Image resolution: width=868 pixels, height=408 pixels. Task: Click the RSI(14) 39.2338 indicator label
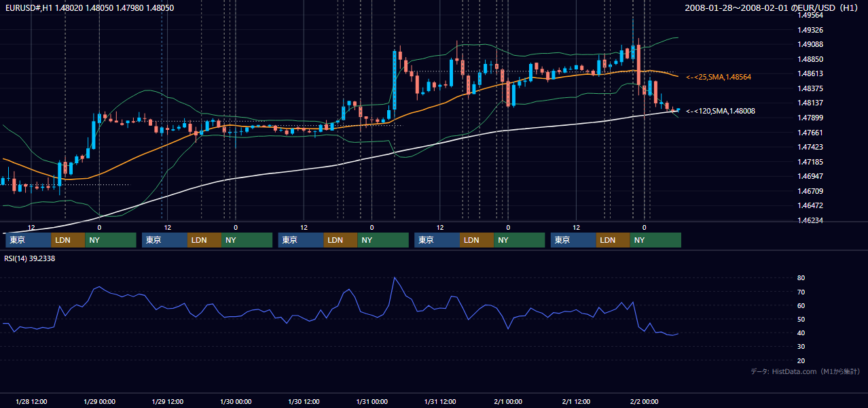30,258
